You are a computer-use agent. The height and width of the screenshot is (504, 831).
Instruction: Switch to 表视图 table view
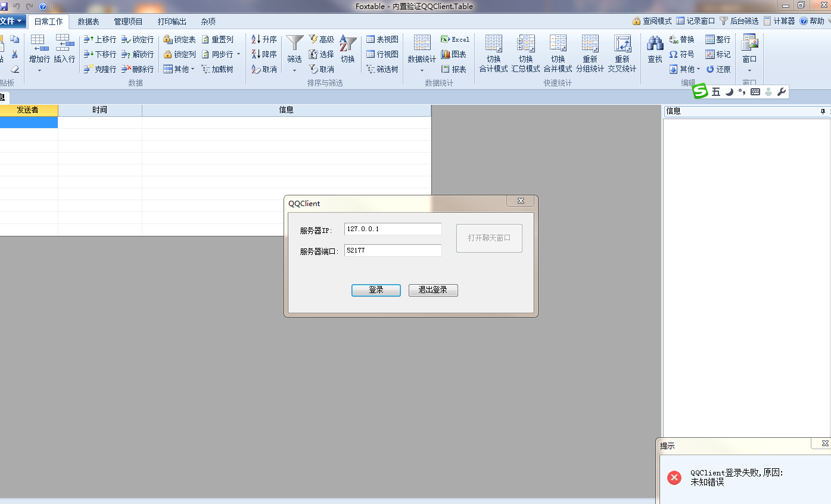(x=382, y=39)
